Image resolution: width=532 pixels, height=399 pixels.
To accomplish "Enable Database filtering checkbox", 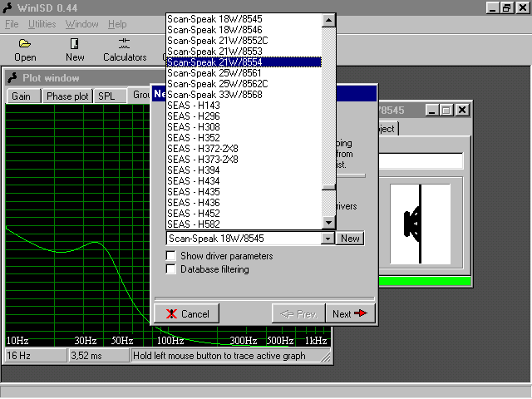I will coord(171,269).
